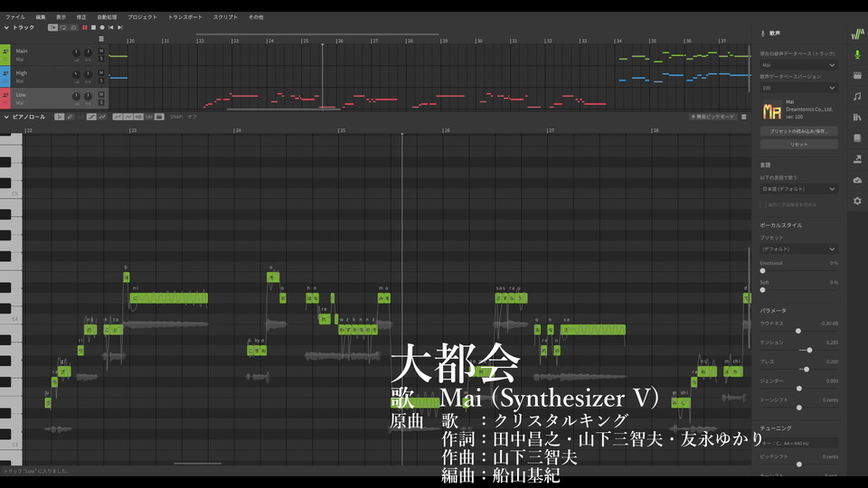This screenshot has height=488, width=868.
Task: Click the red pause button
Action: click(x=85, y=28)
